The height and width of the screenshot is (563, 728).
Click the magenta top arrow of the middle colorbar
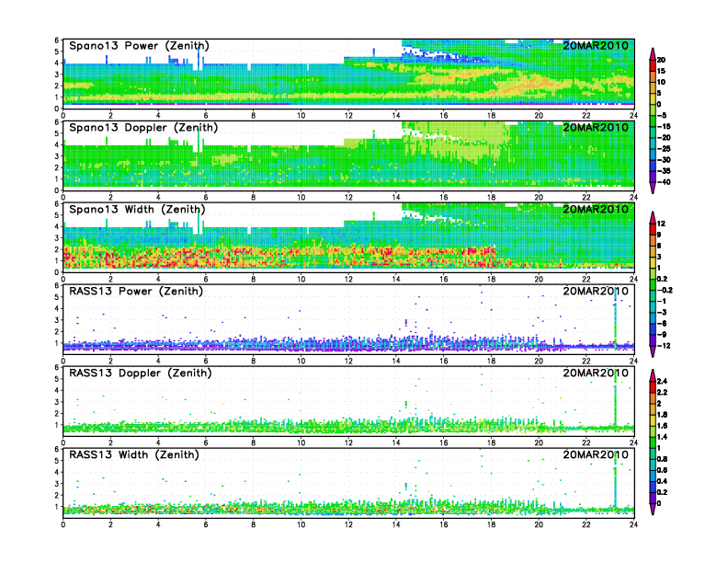click(x=653, y=217)
